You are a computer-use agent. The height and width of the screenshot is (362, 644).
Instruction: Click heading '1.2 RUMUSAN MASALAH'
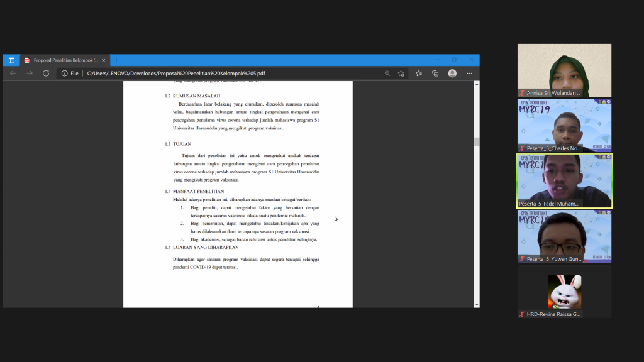(192, 96)
